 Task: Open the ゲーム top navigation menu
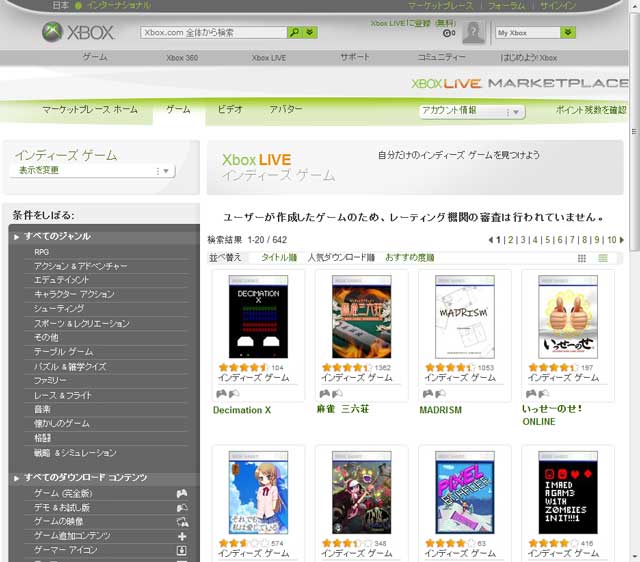coord(95,57)
